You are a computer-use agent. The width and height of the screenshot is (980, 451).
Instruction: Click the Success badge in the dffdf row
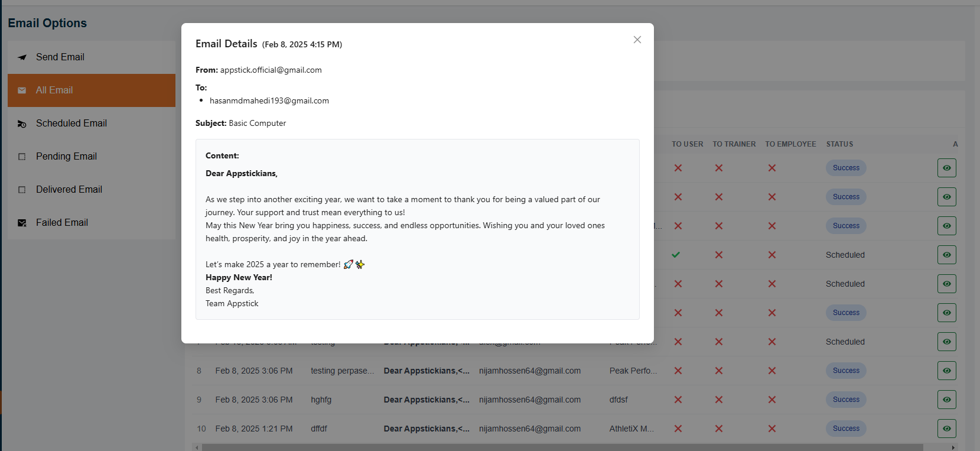point(846,429)
